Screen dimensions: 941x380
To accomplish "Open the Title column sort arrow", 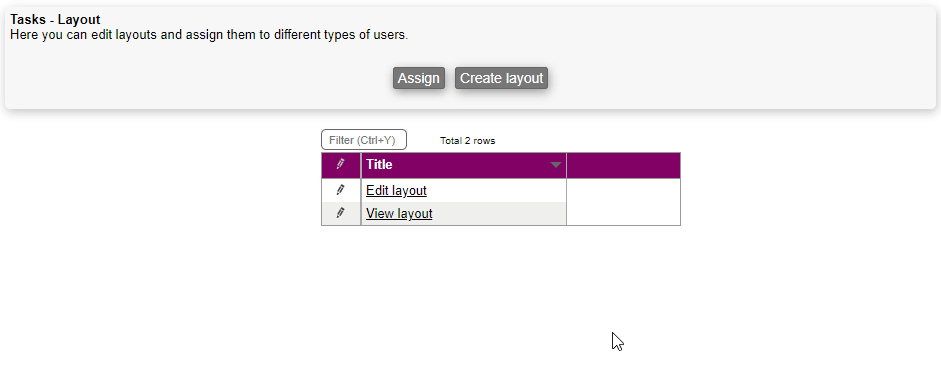I will (x=556, y=165).
